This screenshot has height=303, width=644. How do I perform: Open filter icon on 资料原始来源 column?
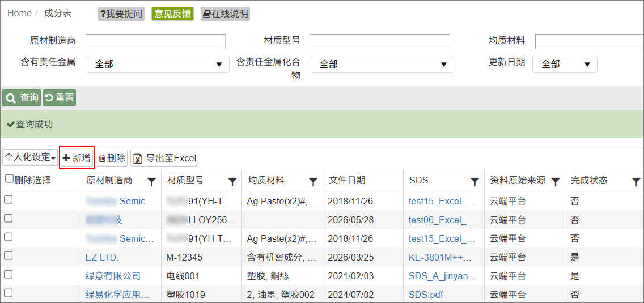(x=556, y=181)
